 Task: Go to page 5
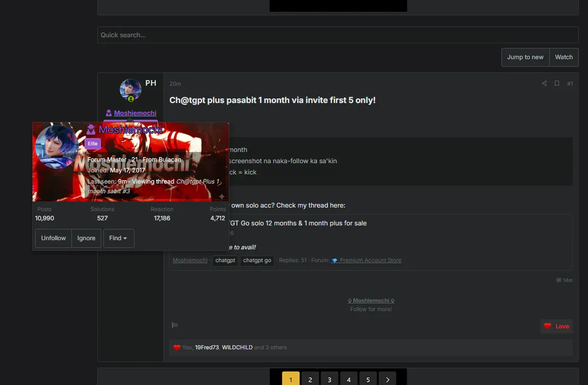[x=368, y=379]
